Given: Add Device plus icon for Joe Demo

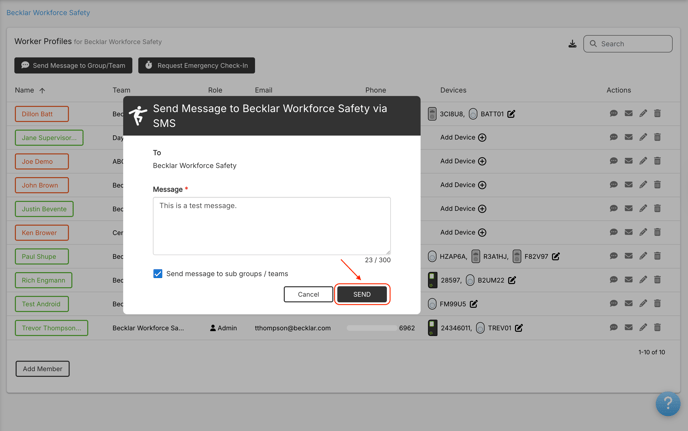Looking at the screenshot, I should coord(482,161).
